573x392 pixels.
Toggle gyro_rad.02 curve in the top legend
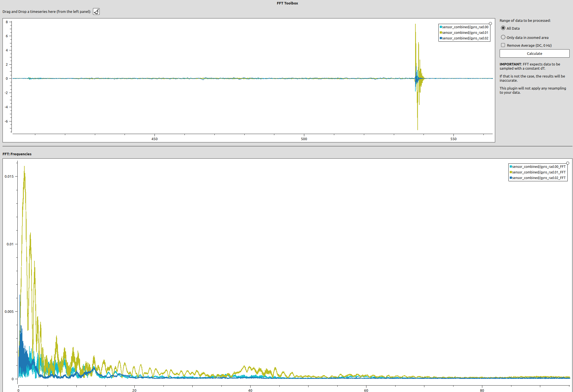coord(465,38)
